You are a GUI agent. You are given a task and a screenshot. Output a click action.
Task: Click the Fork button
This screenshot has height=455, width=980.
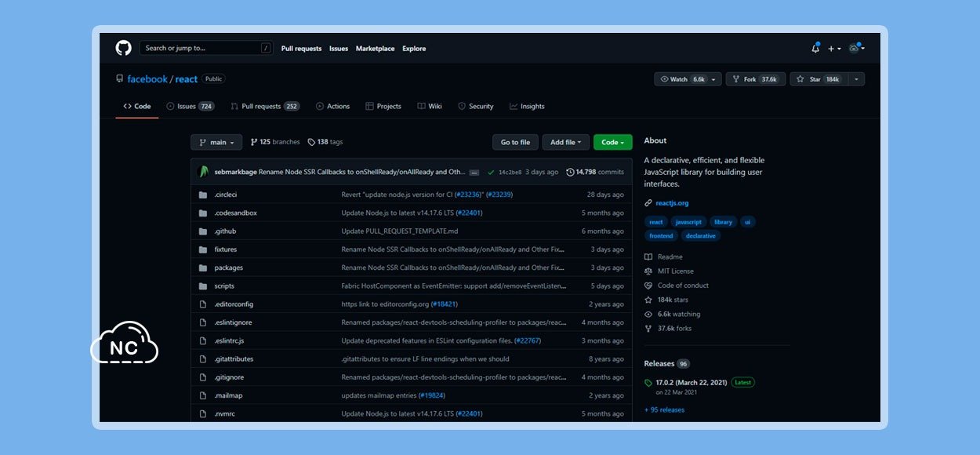(x=756, y=79)
